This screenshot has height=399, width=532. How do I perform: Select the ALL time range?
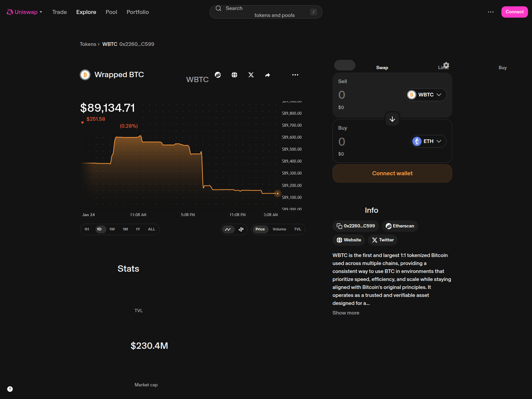click(x=152, y=229)
